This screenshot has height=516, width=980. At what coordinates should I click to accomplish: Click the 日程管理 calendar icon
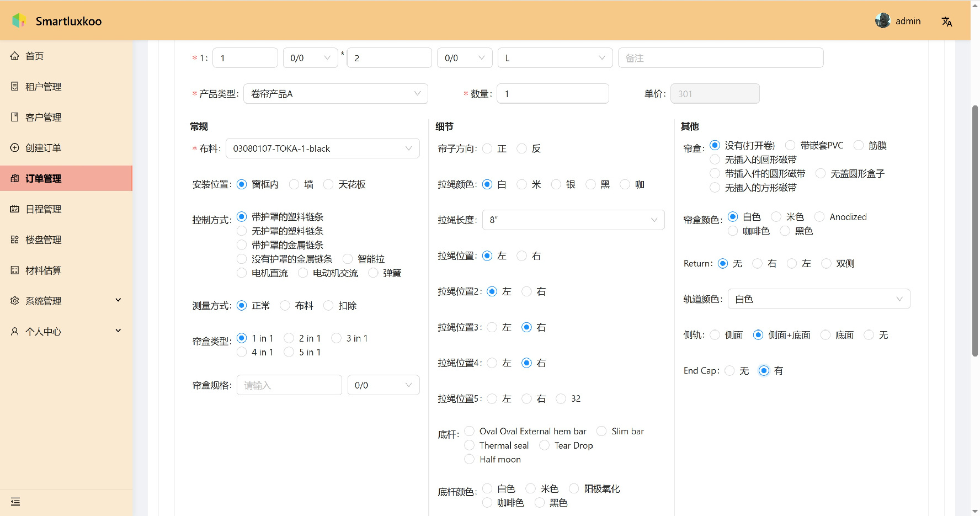coord(15,209)
